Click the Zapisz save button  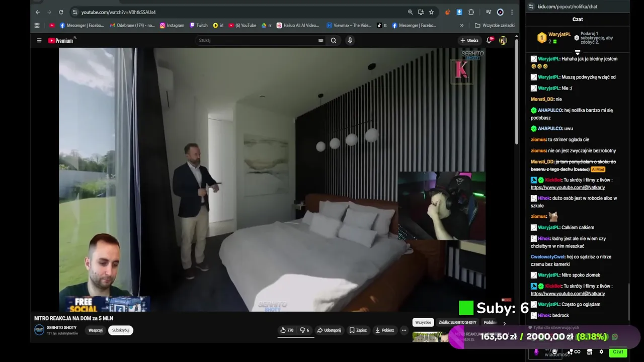pyautogui.click(x=358, y=330)
